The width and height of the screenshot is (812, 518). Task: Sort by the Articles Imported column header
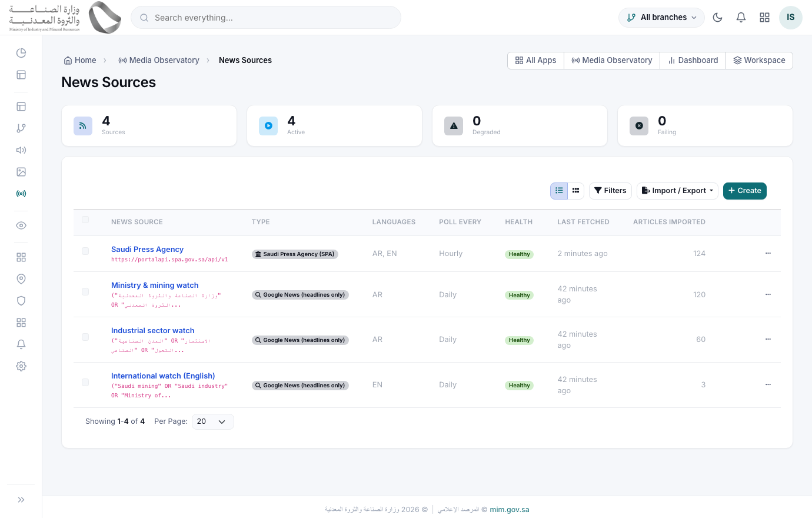tap(669, 222)
